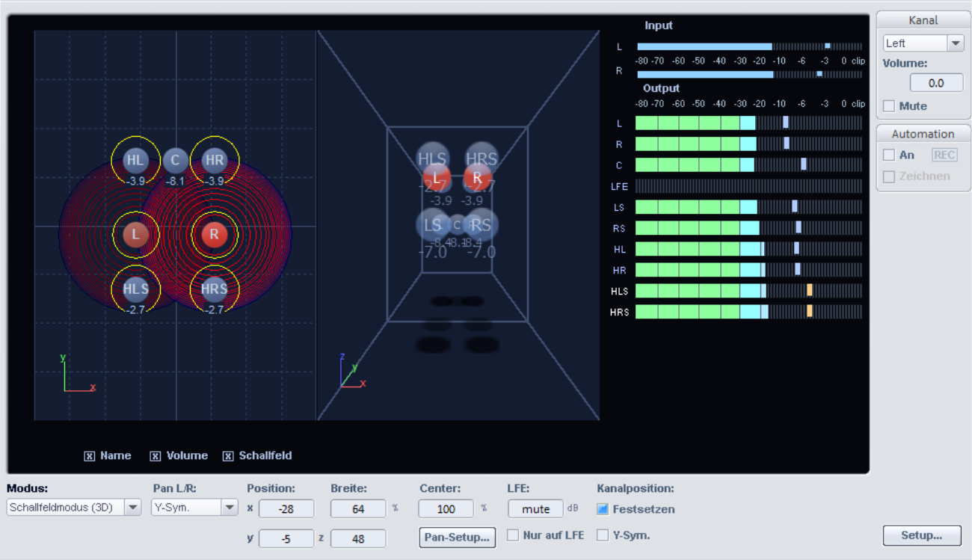This screenshot has height=560, width=972.
Task: Enable the automation An checkbox
Action: point(889,155)
